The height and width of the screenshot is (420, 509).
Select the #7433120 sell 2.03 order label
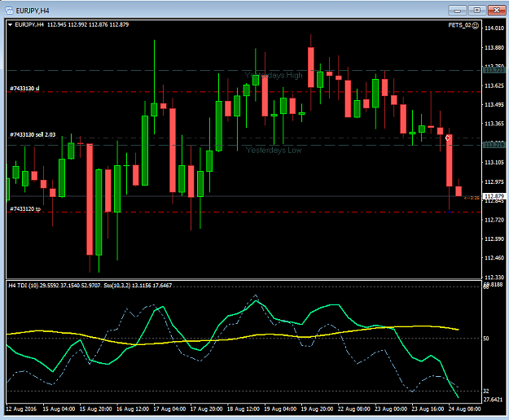coord(33,134)
